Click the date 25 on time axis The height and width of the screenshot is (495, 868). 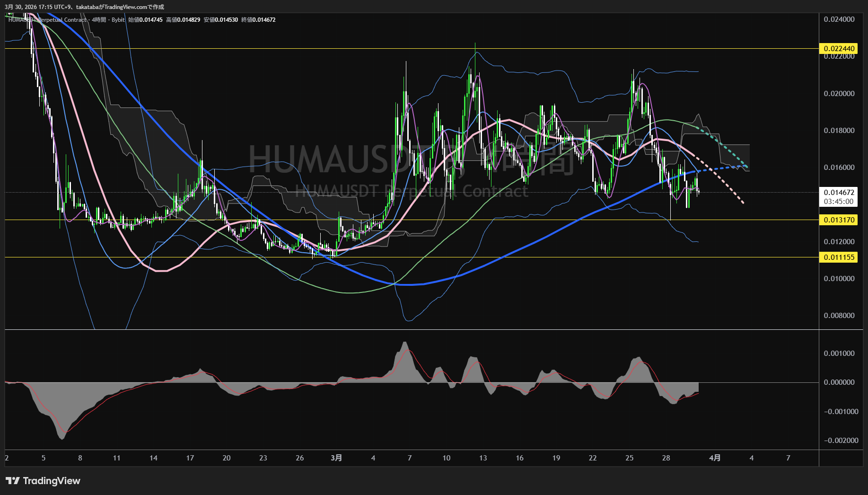(x=629, y=458)
